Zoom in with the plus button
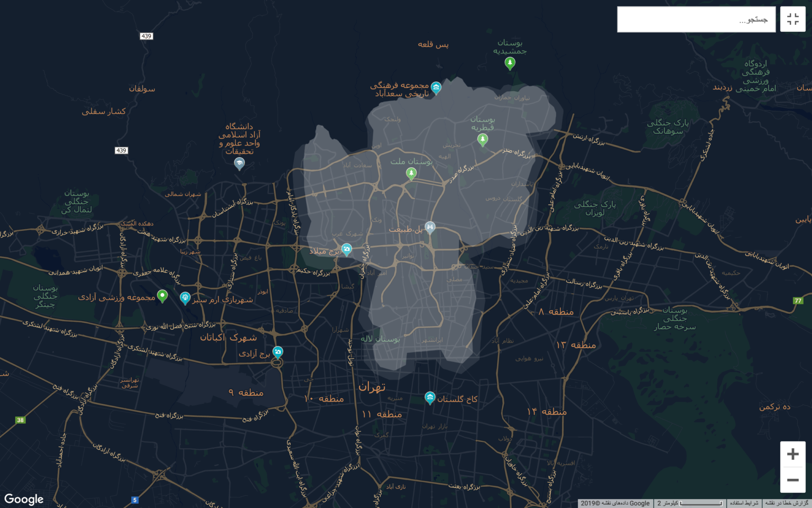Viewport: 812px width, 508px height. (x=792, y=454)
